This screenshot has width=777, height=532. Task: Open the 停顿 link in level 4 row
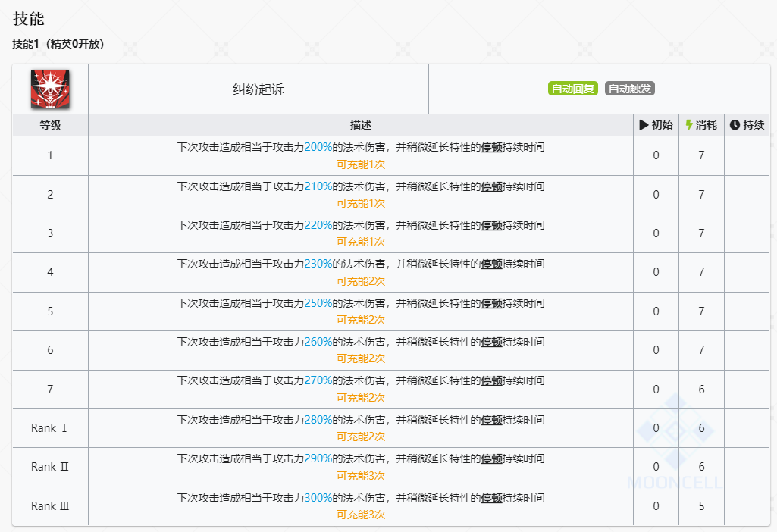[x=491, y=264]
